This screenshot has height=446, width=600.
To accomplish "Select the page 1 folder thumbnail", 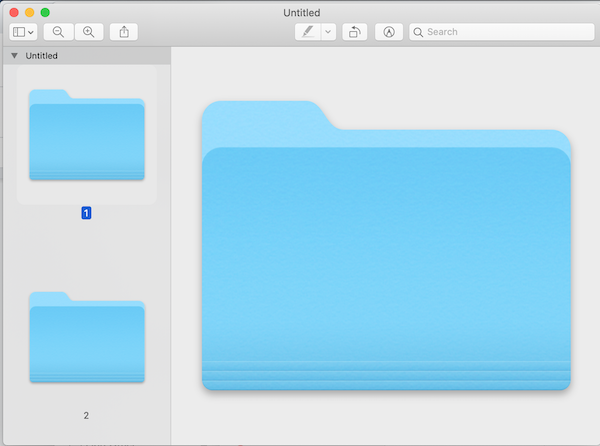I will (87, 135).
